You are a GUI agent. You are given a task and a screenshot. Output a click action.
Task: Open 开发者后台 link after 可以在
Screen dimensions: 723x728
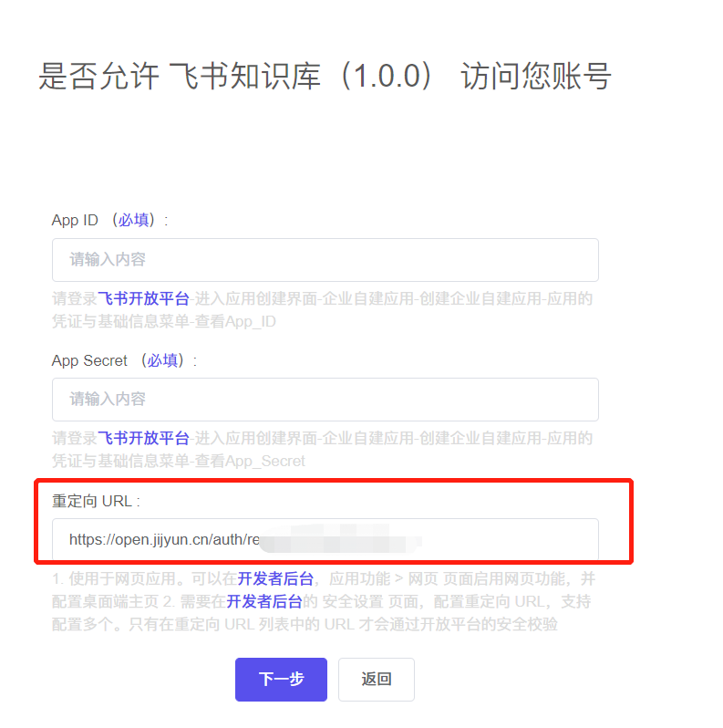[x=275, y=578]
